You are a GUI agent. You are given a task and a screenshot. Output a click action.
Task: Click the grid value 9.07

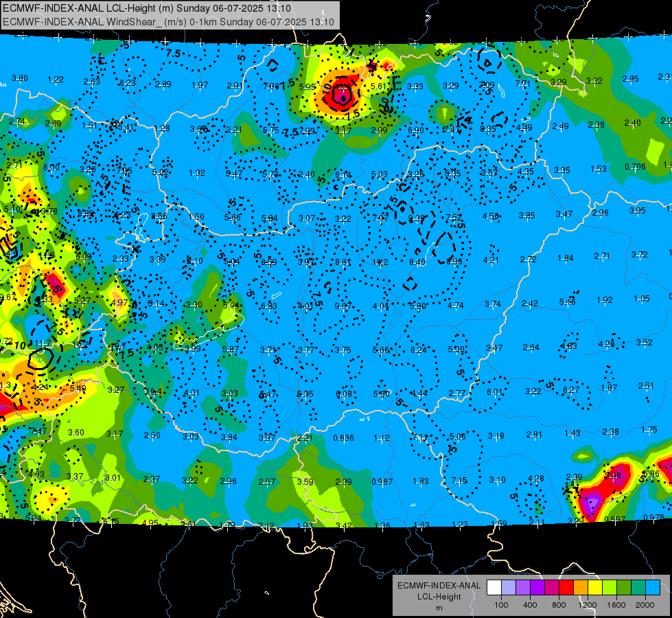(343, 306)
